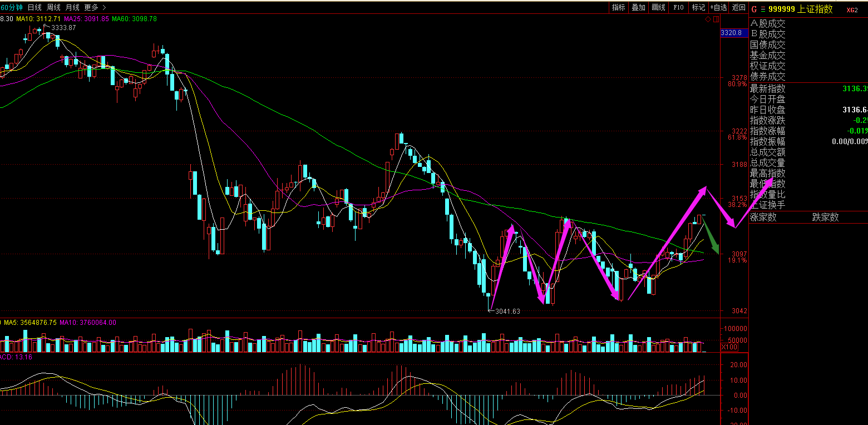Click the 最新指数 label
This screenshot has width=868, height=425.
coord(768,88)
